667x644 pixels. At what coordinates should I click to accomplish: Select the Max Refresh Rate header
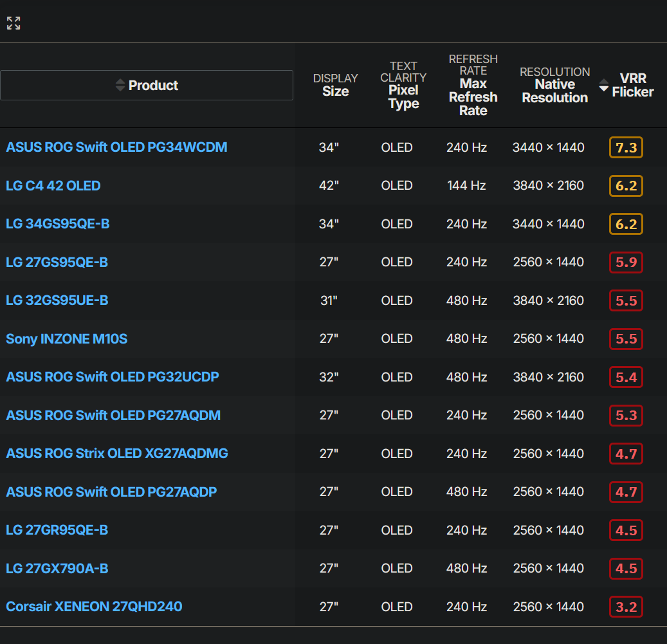click(473, 85)
